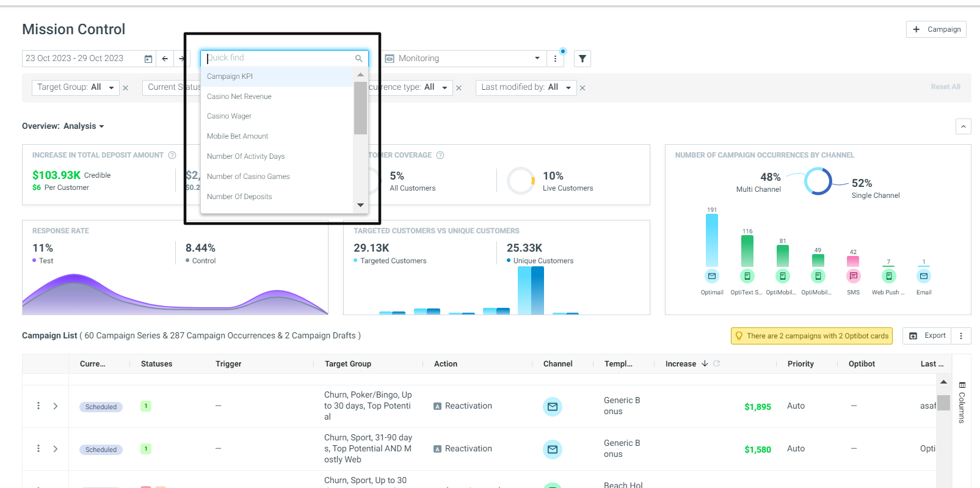Collapse the overview panel with chevron button
The image size is (980, 488).
(x=963, y=126)
